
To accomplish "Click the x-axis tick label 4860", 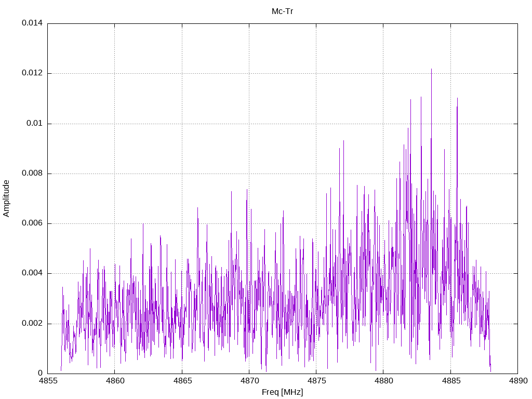I will point(115,381).
